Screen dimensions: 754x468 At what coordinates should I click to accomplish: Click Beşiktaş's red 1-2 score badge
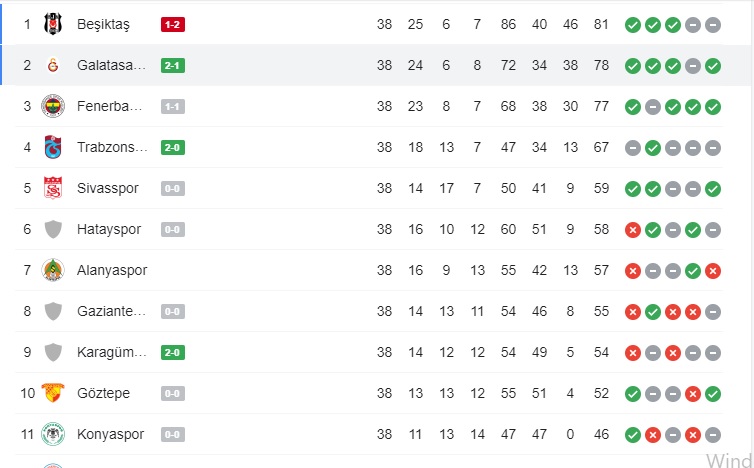(x=172, y=24)
